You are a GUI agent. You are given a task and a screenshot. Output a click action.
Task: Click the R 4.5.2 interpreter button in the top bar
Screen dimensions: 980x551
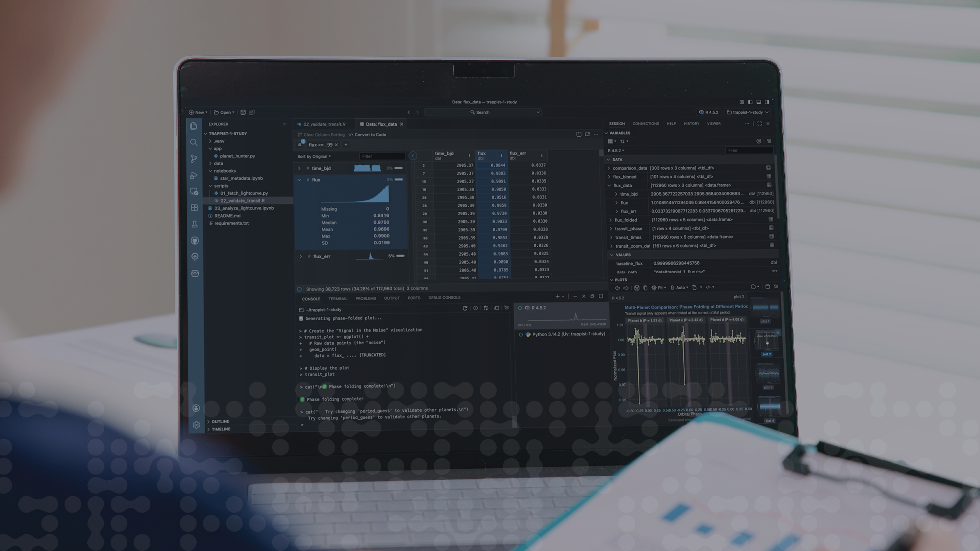pyautogui.click(x=709, y=112)
